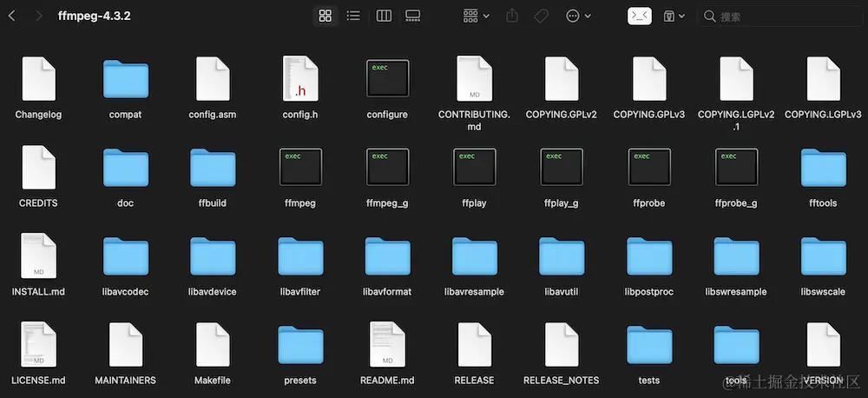Viewport: 868px width, 398px height.
Task: Open the libavfilter folder
Action: [x=300, y=256]
